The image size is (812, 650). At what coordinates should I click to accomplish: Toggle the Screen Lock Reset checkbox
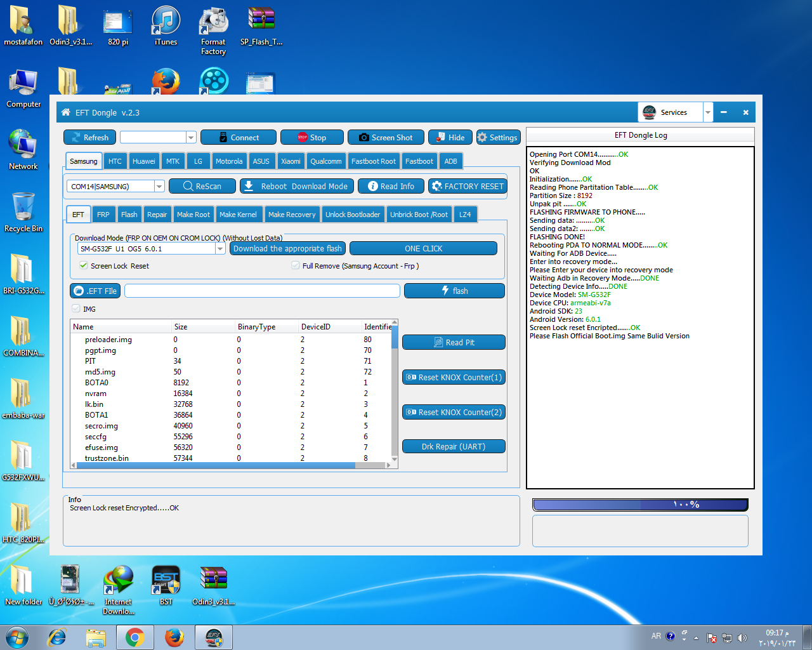pos(84,266)
